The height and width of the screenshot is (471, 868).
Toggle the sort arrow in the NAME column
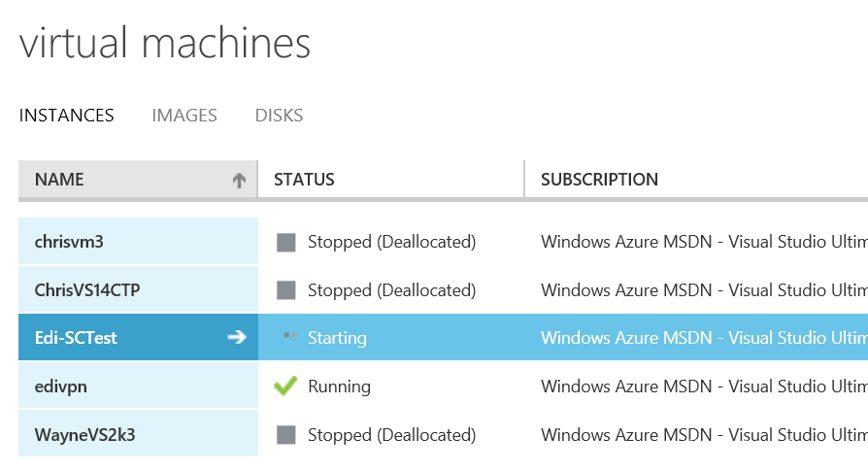coord(239,180)
